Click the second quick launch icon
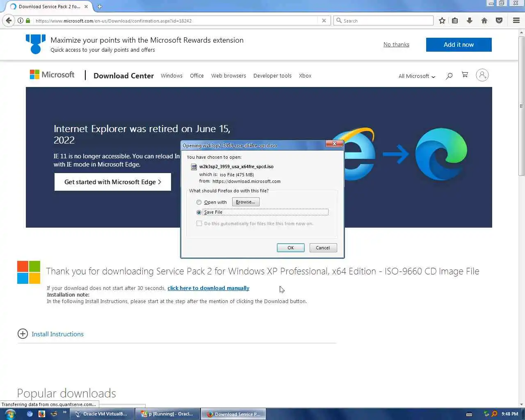This screenshot has width=525, height=420. [41, 414]
